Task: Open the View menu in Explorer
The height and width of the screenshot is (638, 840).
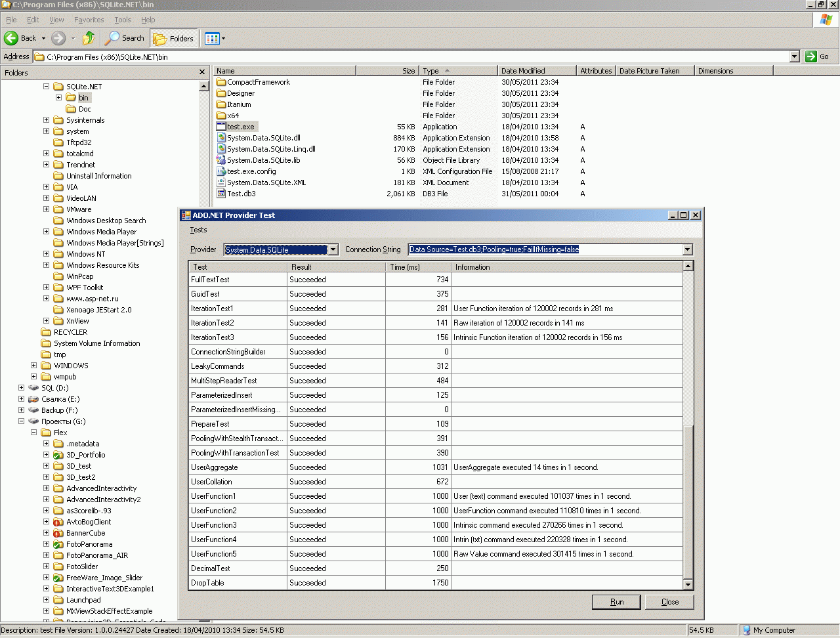Action: pos(56,20)
